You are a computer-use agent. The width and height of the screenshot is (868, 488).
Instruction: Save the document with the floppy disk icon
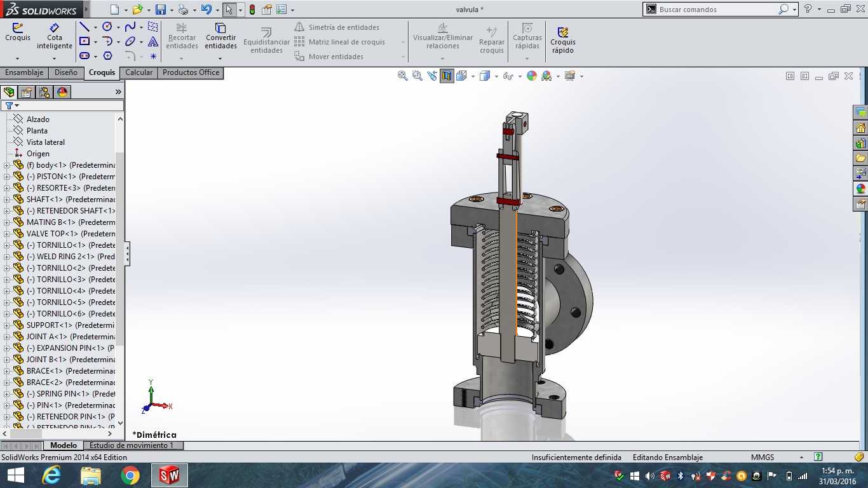(161, 10)
